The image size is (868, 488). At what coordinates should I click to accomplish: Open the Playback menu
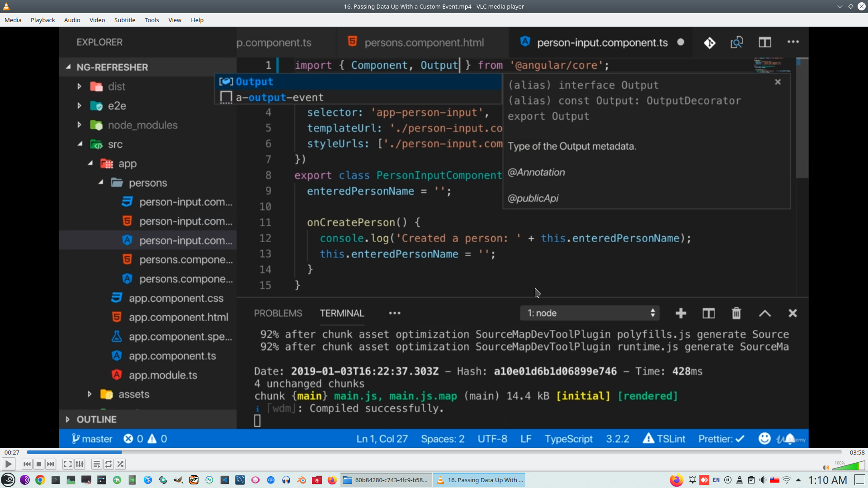[x=42, y=20]
